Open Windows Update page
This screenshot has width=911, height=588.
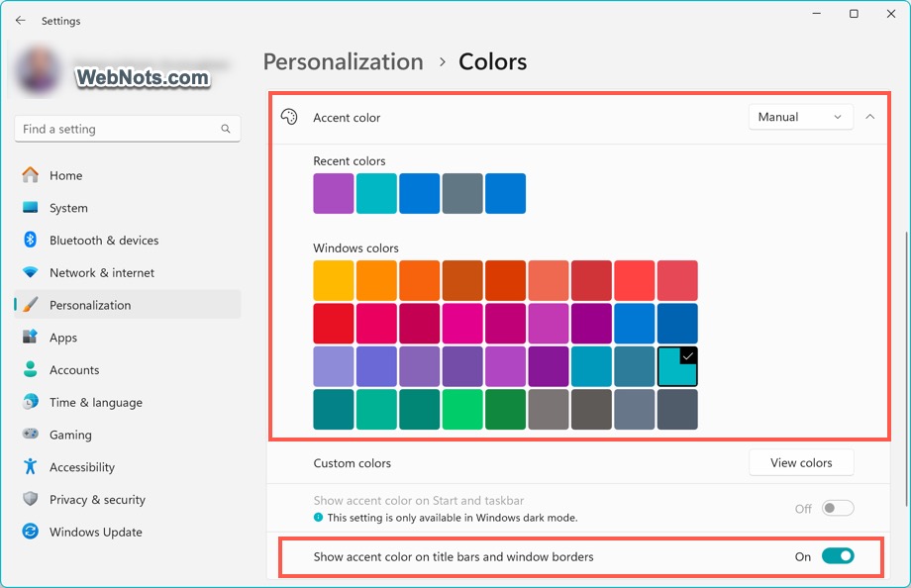(128, 532)
